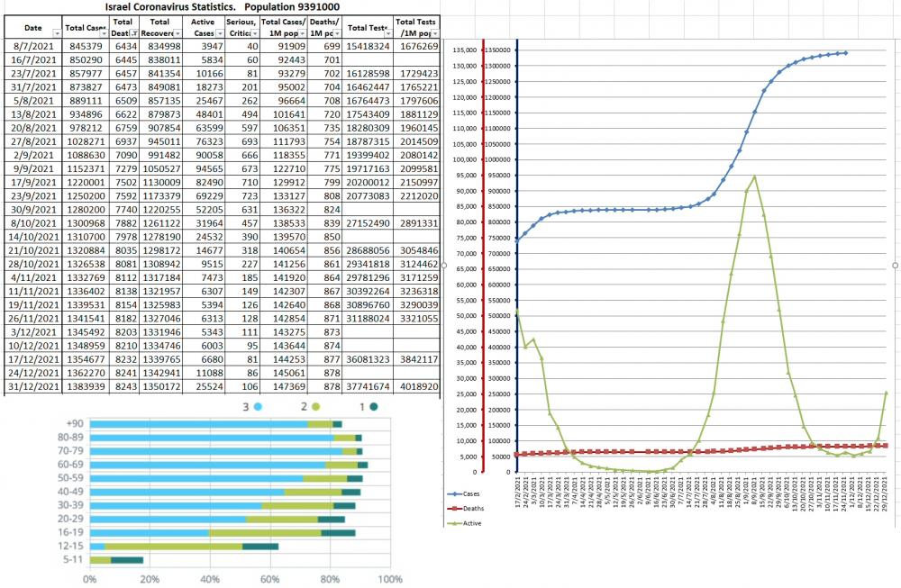Click the 1350000 value on the secondary axis
This screenshot has width=901, height=588.
point(497,50)
